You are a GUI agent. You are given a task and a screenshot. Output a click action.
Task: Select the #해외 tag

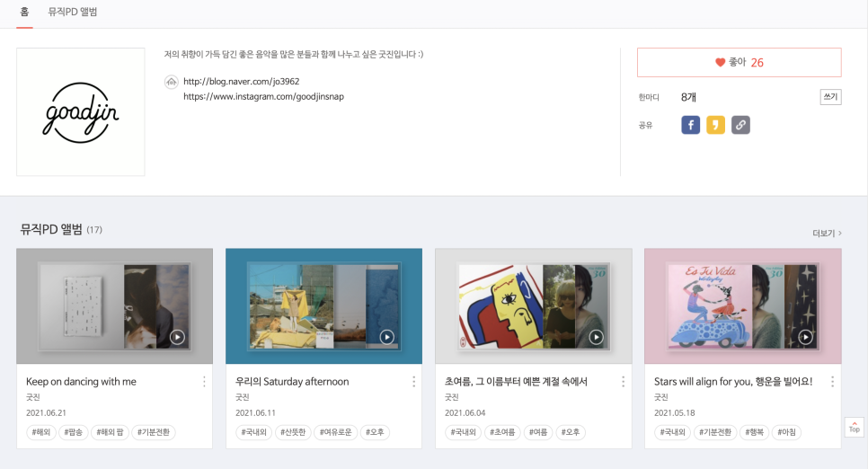point(41,432)
